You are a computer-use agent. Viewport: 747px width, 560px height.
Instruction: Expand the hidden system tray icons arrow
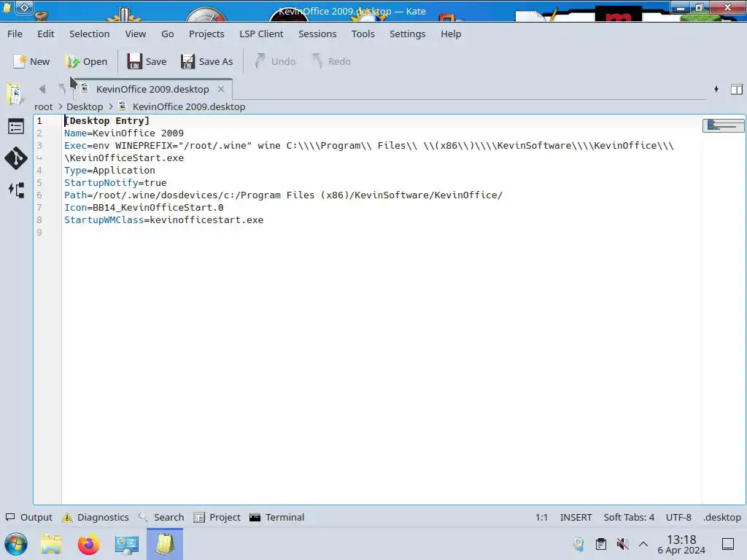(643, 544)
